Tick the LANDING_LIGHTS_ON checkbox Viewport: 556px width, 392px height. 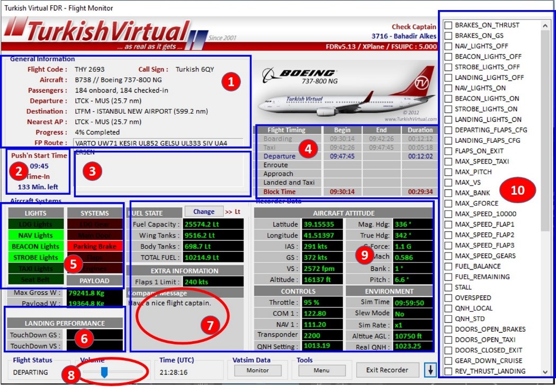pyautogui.click(x=449, y=120)
